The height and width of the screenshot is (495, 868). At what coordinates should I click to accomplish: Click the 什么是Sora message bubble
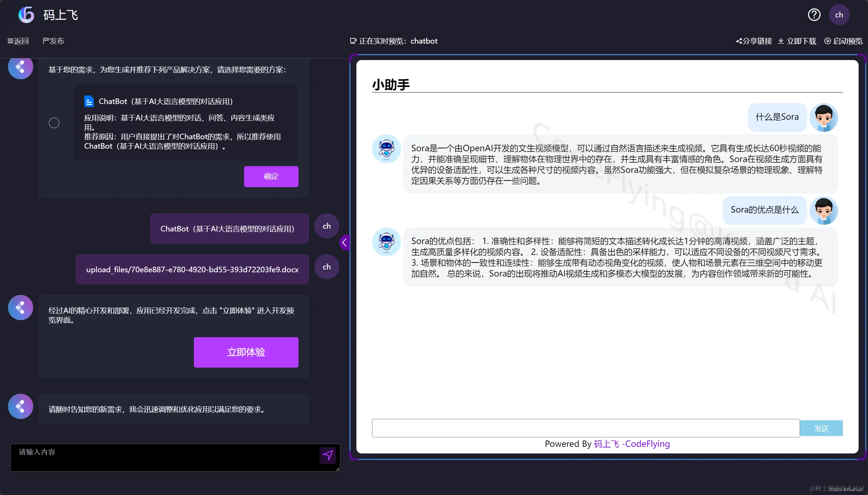pyautogui.click(x=777, y=117)
